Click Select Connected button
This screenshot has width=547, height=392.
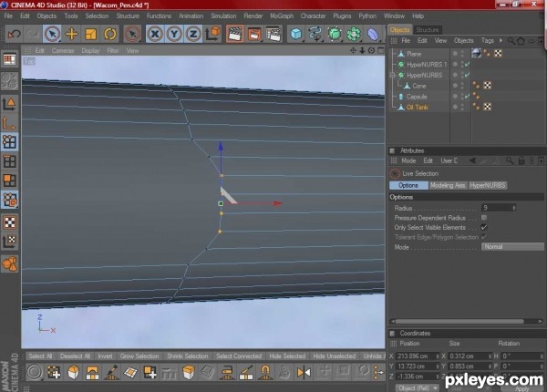pyautogui.click(x=239, y=356)
